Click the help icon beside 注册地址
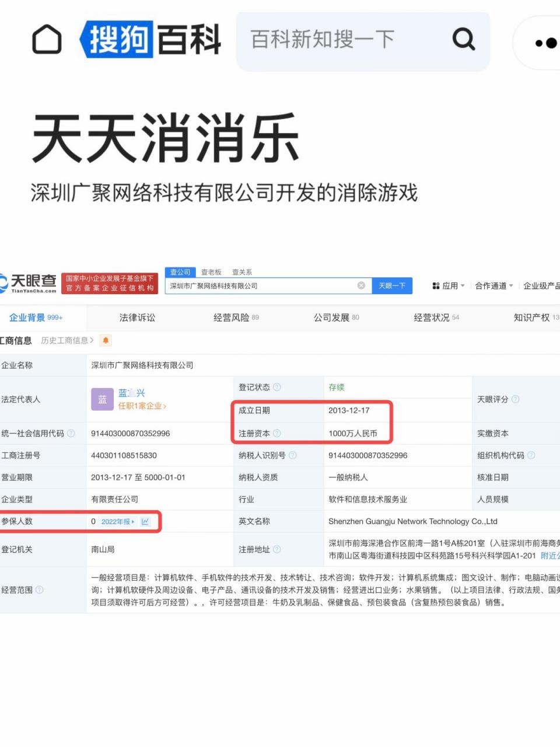560x747 pixels. coord(277,549)
